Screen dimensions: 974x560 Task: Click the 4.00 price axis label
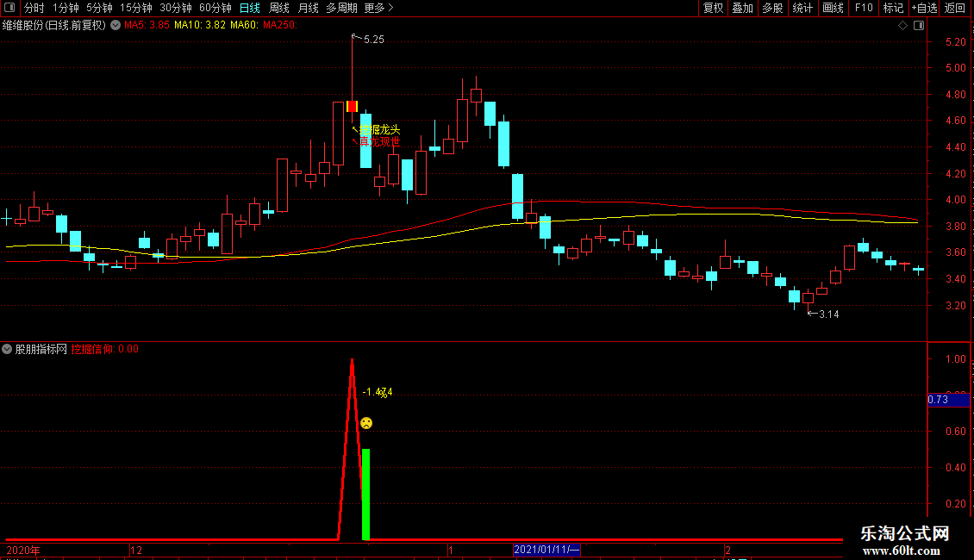(x=956, y=200)
